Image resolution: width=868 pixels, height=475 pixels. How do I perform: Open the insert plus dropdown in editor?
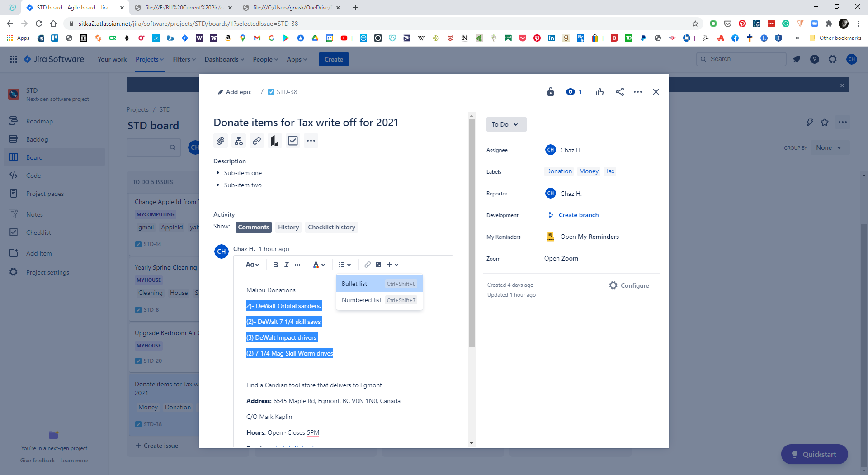pyautogui.click(x=392, y=265)
